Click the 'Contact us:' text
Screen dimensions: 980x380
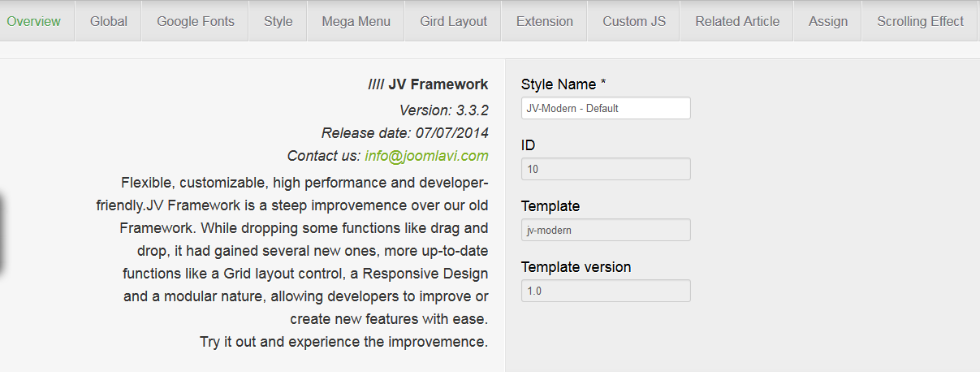click(324, 156)
